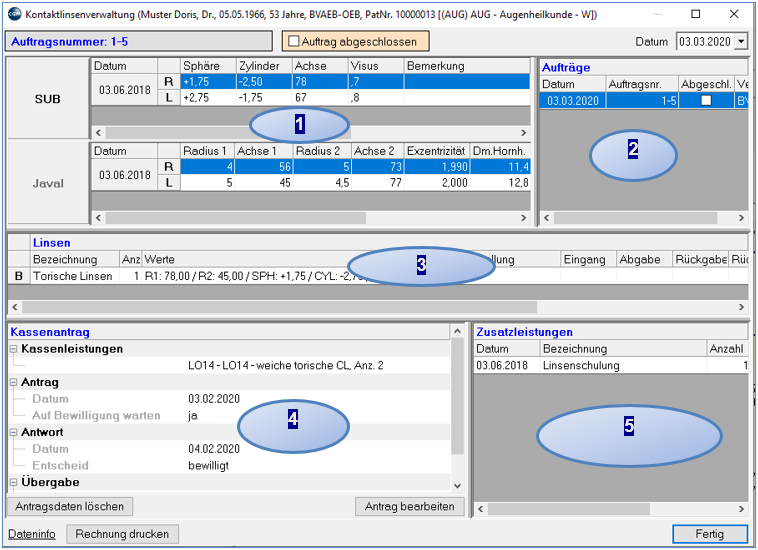
Task: Click up scroll arrow in Kassenantrag panel
Action: (x=457, y=332)
